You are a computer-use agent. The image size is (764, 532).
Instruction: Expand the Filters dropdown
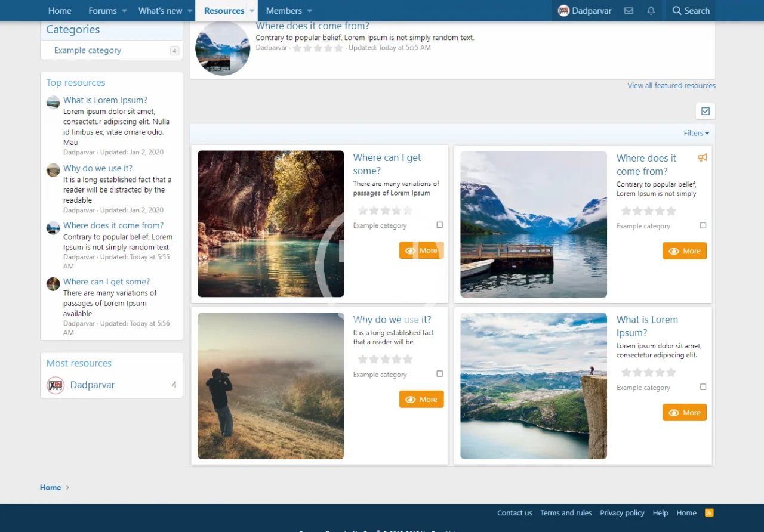tap(696, 133)
